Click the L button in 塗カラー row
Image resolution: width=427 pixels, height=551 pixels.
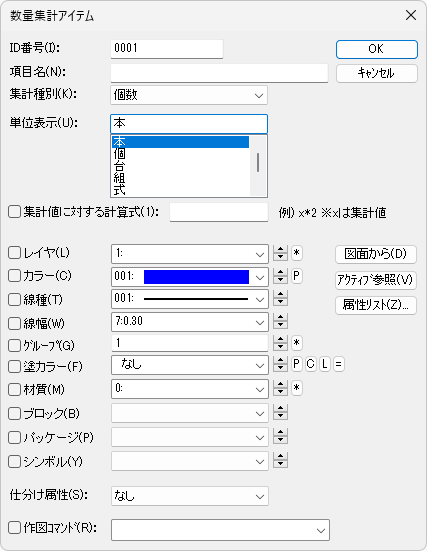[324, 364]
